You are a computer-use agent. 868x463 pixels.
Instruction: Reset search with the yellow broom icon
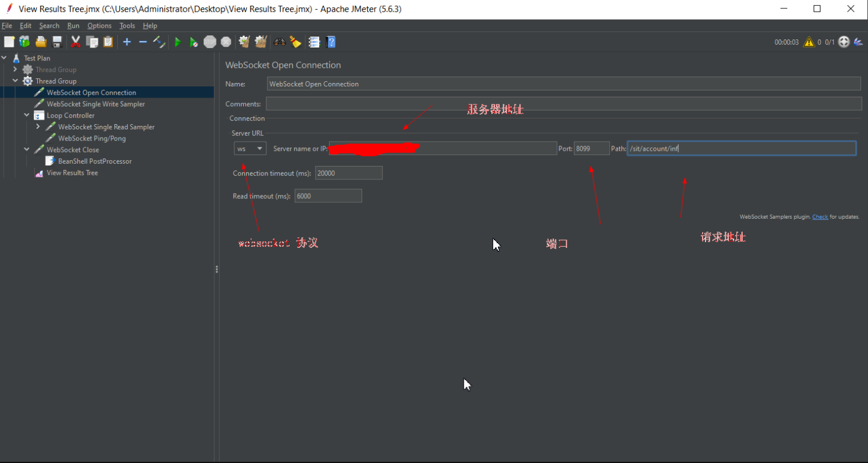click(295, 42)
